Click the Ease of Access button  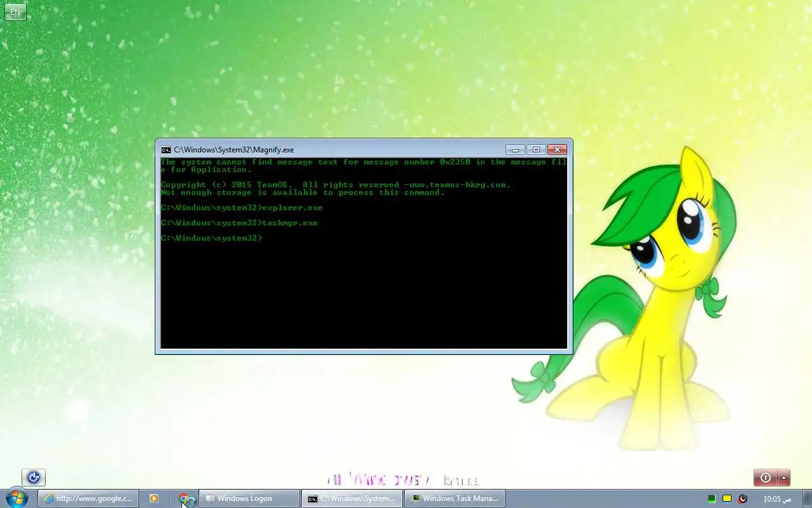coord(34,478)
